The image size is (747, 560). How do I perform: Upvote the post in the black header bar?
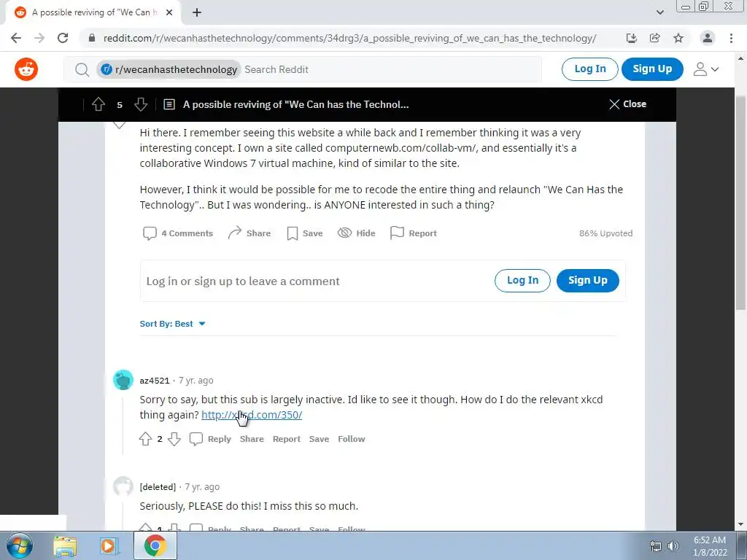pyautogui.click(x=98, y=104)
